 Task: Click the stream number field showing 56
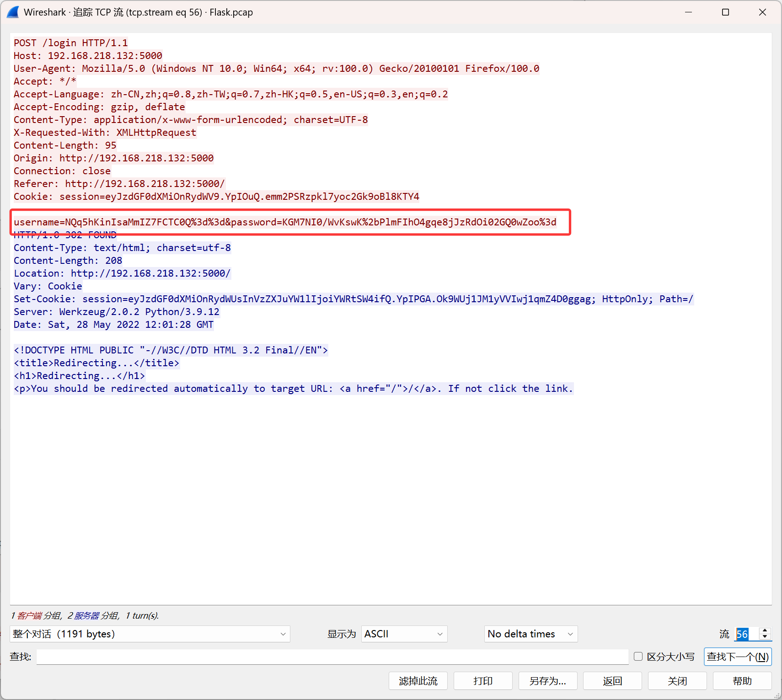(747, 634)
